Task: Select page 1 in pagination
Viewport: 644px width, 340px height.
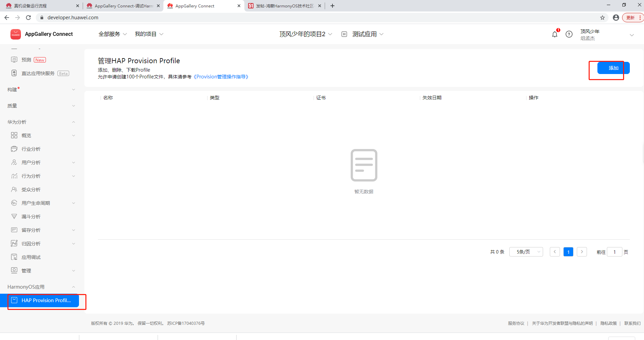Action: pos(568,252)
